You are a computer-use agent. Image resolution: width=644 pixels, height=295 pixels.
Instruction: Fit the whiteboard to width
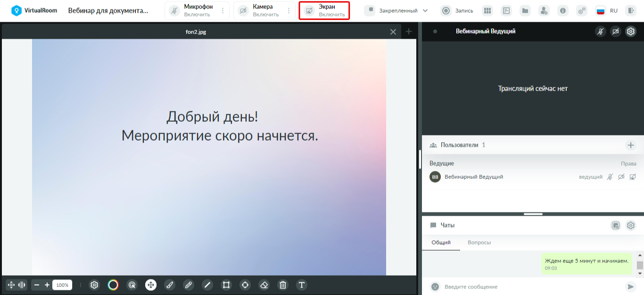[x=22, y=285]
